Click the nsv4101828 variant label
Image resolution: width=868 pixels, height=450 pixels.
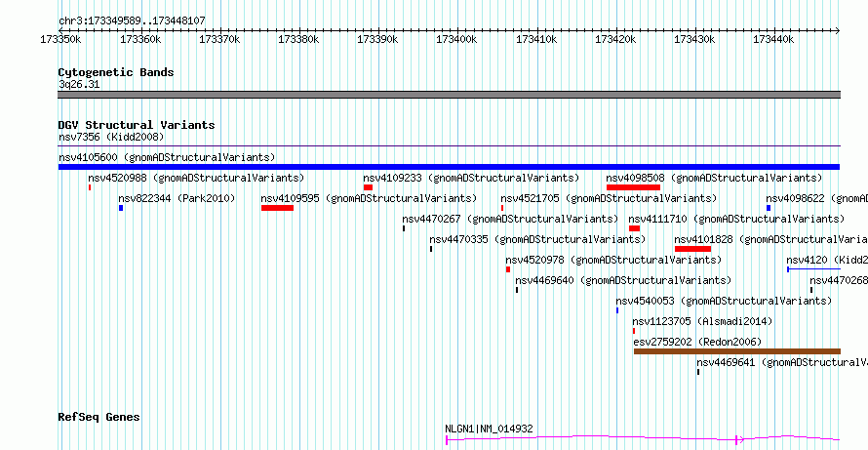(x=771, y=239)
